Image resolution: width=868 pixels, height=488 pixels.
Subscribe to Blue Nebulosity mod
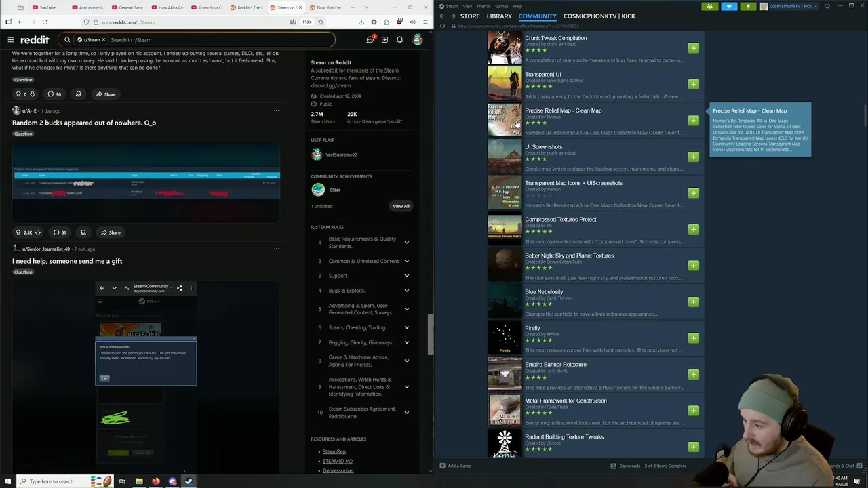click(693, 302)
